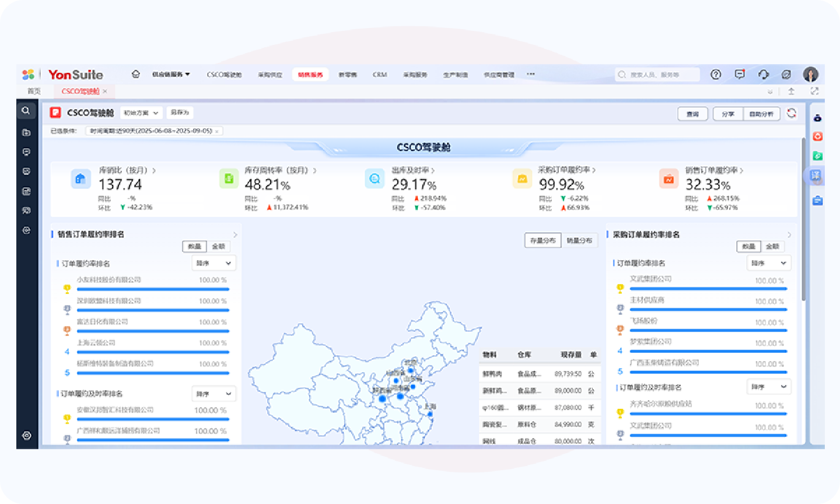Switch to the 首页 tab
Screen dimensions: 840x504
34,91
